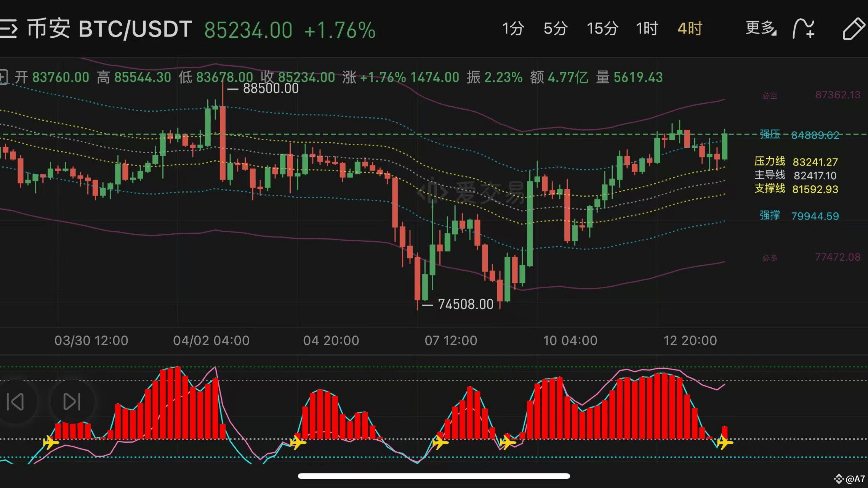Click the rightmost yellow airplane signal marker
This screenshot has width=868, height=488.
[724, 443]
